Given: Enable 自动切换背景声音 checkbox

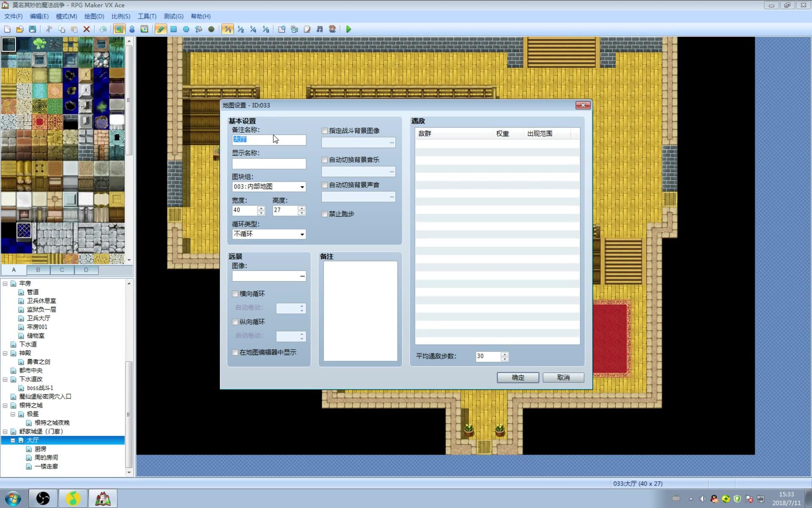Looking at the screenshot, I should pyautogui.click(x=324, y=185).
